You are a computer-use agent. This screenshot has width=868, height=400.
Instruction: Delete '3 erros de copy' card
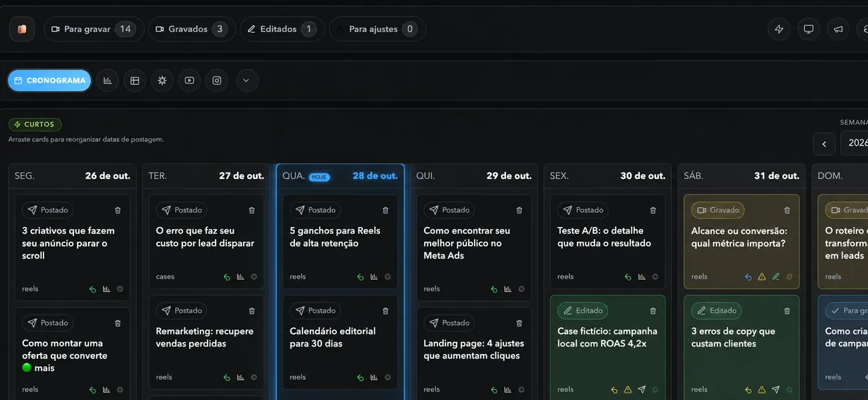787,311
